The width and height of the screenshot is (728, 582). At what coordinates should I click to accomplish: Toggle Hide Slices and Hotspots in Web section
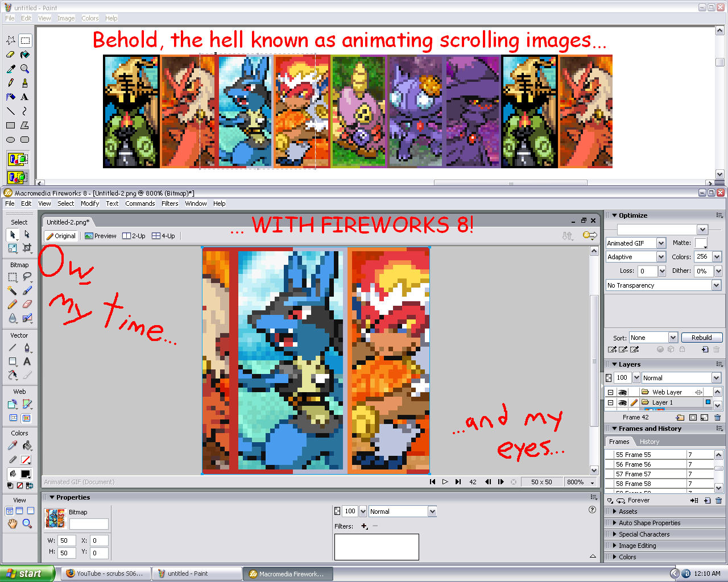pyautogui.click(x=13, y=418)
